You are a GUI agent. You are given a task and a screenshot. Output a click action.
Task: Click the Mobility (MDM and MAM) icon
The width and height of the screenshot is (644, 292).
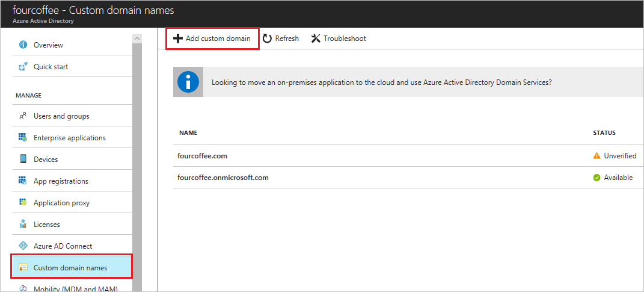pos(23,289)
